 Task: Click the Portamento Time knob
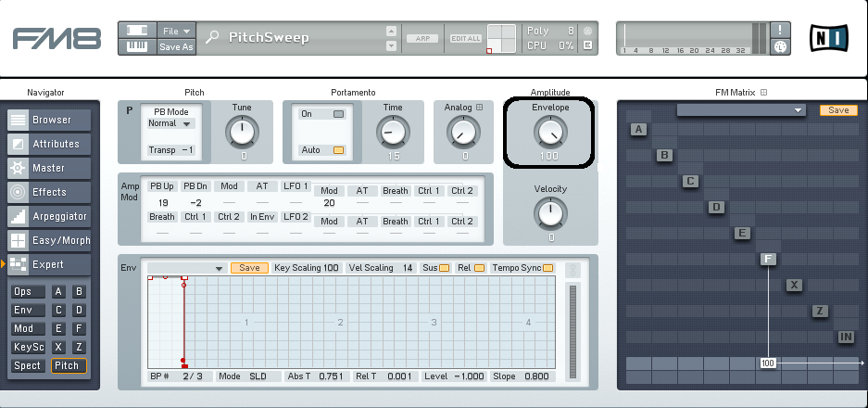(393, 133)
